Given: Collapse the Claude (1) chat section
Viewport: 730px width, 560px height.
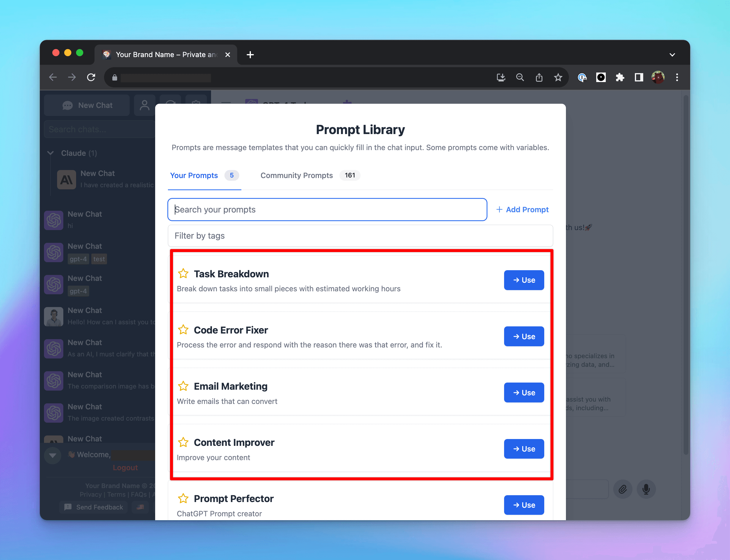Looking at the screenshot, I should click(x=50, y=153).
